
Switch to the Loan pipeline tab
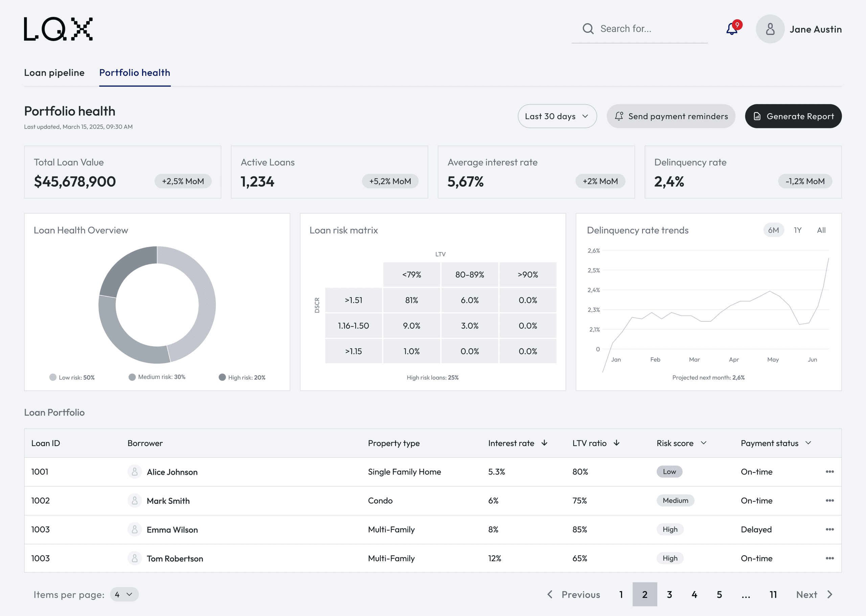tap(54, 72)
